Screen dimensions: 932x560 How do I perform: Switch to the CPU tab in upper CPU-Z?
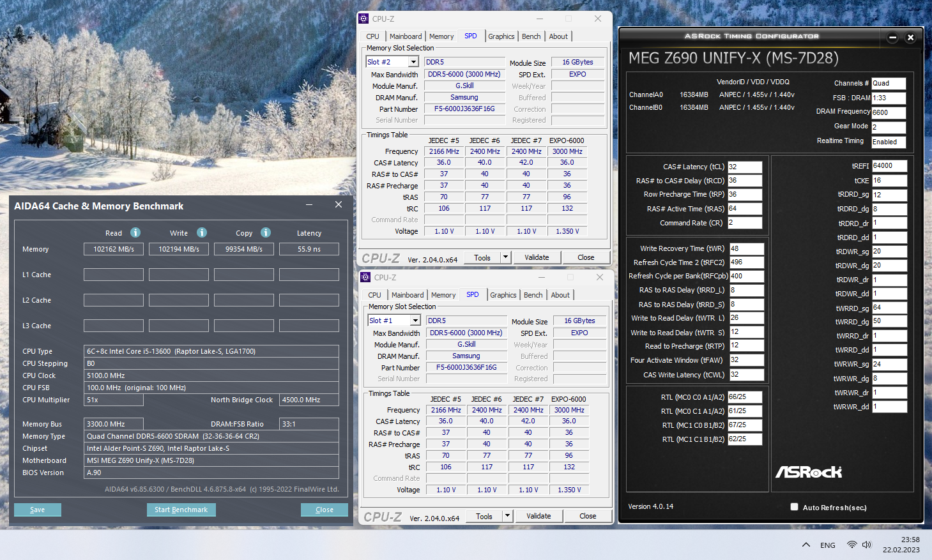pos(373,36)
